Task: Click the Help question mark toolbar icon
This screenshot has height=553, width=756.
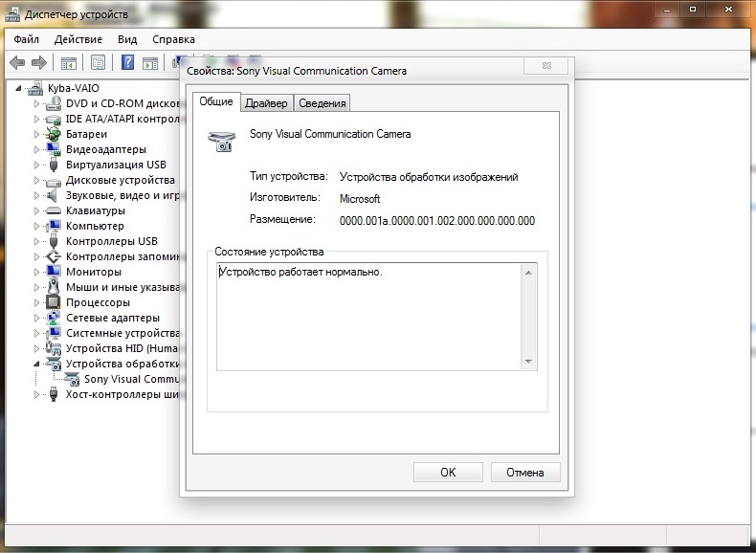Action: [127, 62]
